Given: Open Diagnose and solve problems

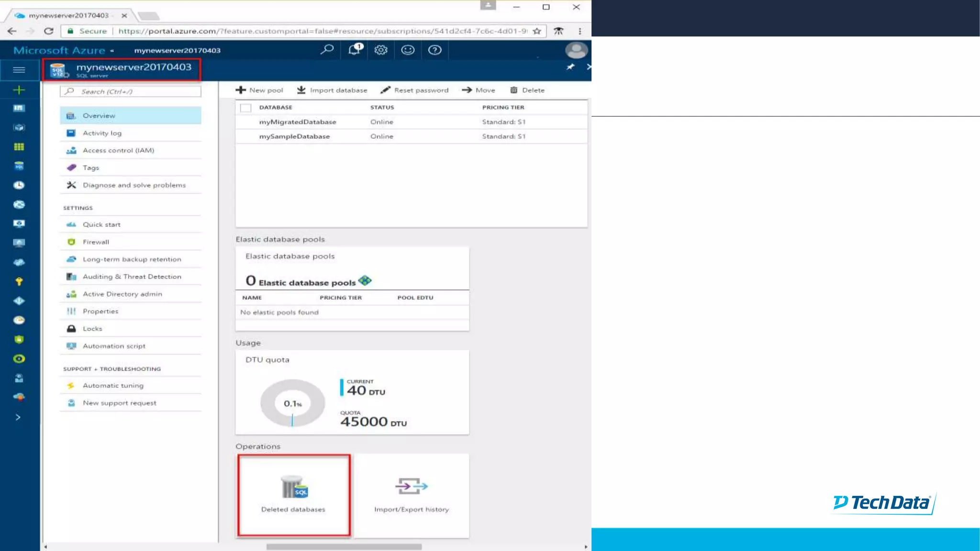Looking at the screenshot, I should pos(131,185).
